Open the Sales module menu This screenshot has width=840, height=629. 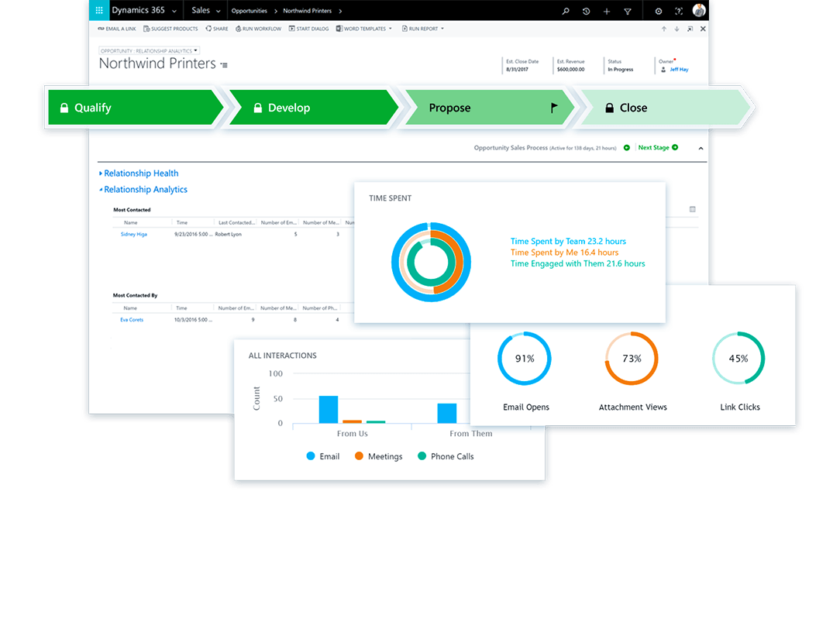point(206,11)
